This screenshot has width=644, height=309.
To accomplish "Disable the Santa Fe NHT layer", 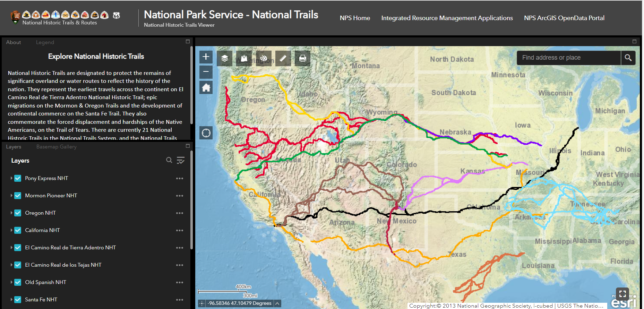I will coord(18,300).
